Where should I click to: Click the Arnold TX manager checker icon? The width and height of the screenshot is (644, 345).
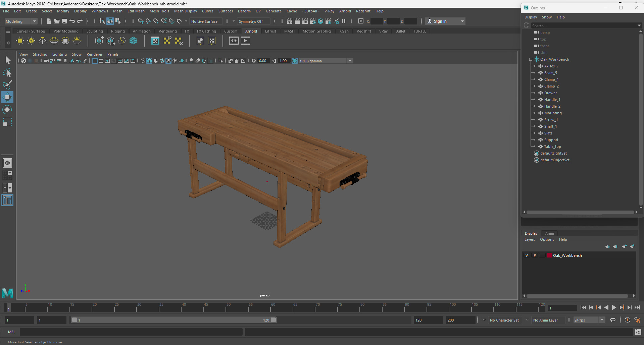[x=155, y=41]
